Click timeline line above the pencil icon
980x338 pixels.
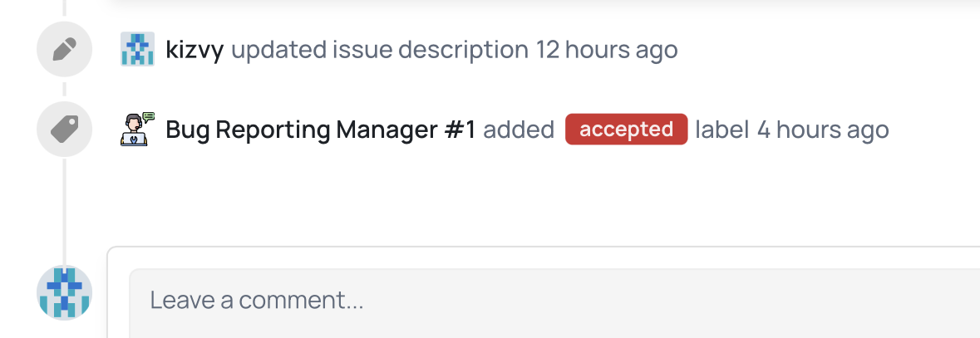point(64,10)
